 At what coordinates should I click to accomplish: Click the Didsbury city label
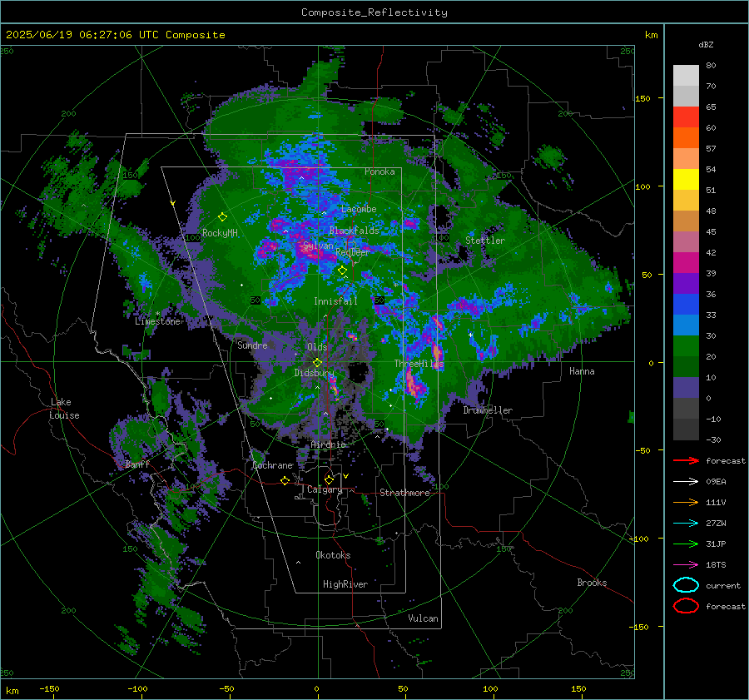click(x=315, y=373)
